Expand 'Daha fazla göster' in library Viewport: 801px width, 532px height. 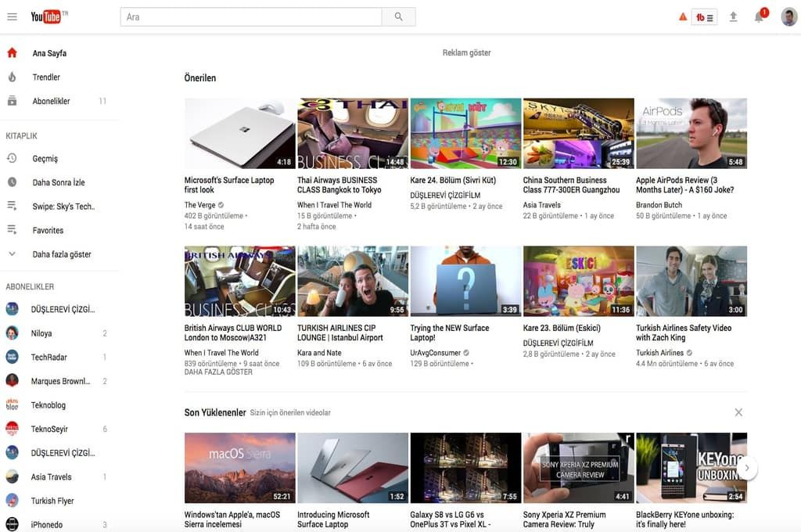pyautogui.click(x=61, y=254)
